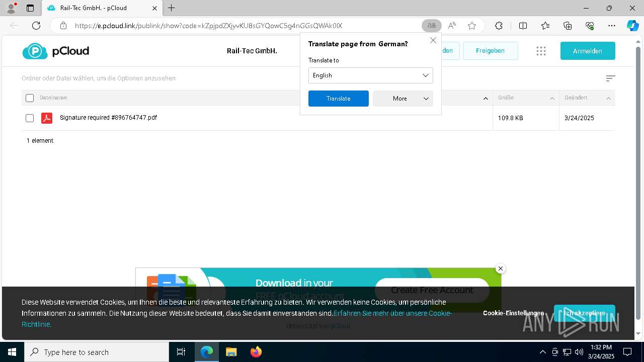
Task: Click the 3/24/2025 date cell
Action: click(579, 118)
